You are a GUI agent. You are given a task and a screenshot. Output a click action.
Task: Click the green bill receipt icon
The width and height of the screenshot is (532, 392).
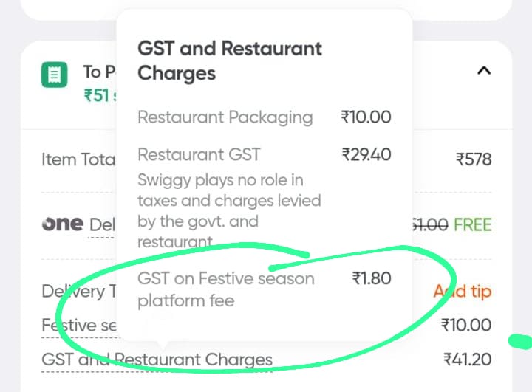(x=54, y=75)
